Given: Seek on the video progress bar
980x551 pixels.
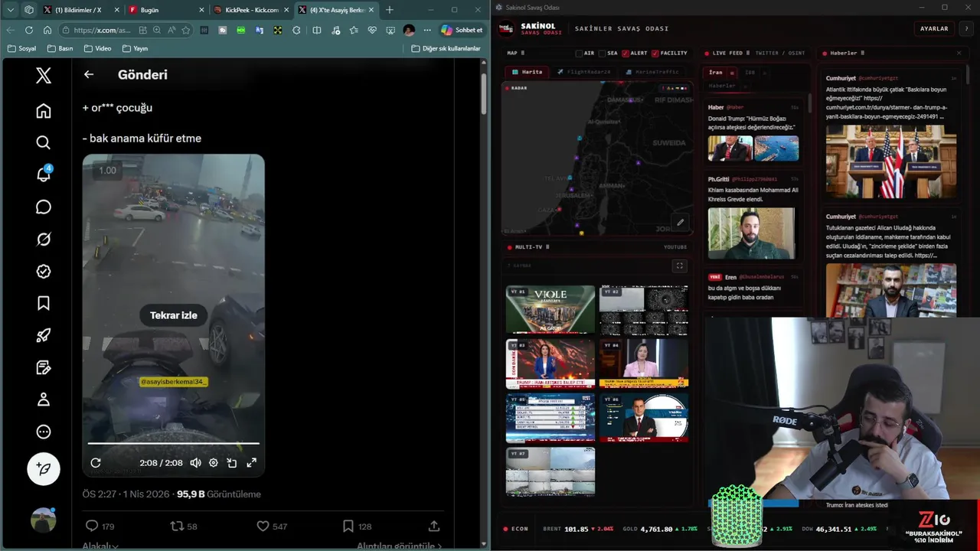Looking at the screenshot, I should pyautogui.click(x=174, y=443).
